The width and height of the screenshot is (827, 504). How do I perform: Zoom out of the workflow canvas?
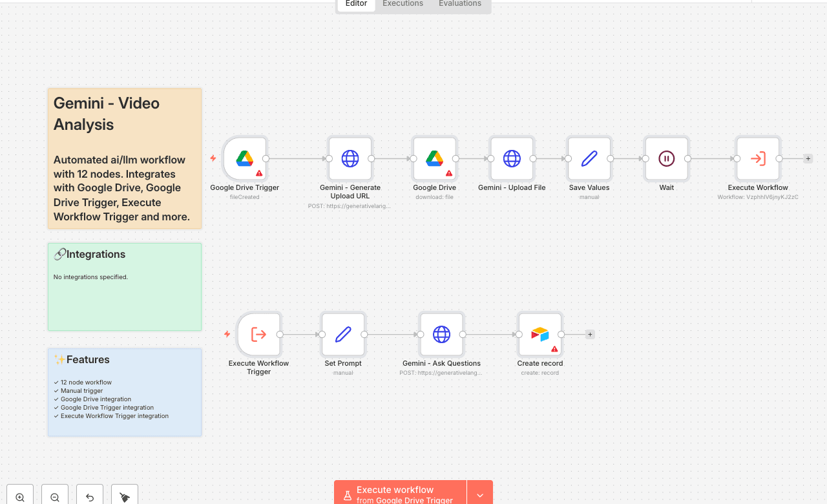click(55, 497)
